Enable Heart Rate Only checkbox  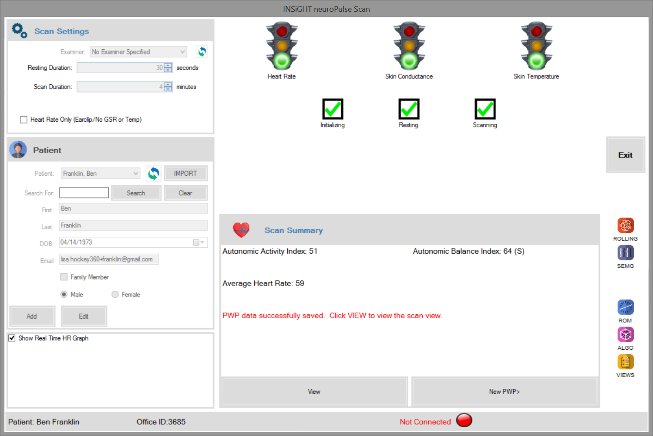pyautogui.click(x=24, y=120)
